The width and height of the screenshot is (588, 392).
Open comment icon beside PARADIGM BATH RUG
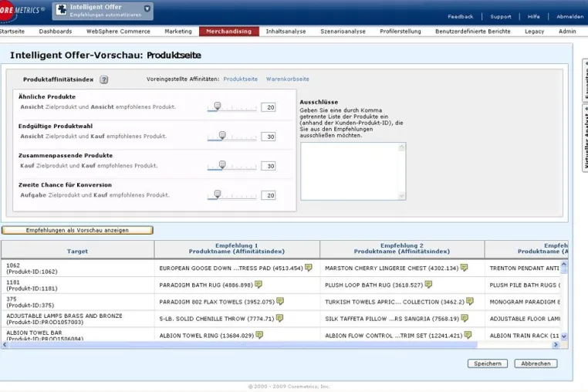point(259,285)
